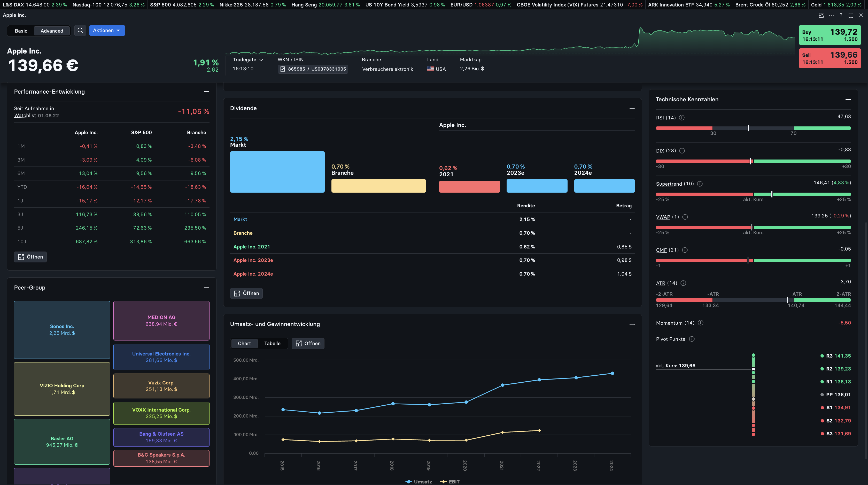Screen dimensions: 868x485
Task: Open help via the question mark icon
Action: point(841,15)
